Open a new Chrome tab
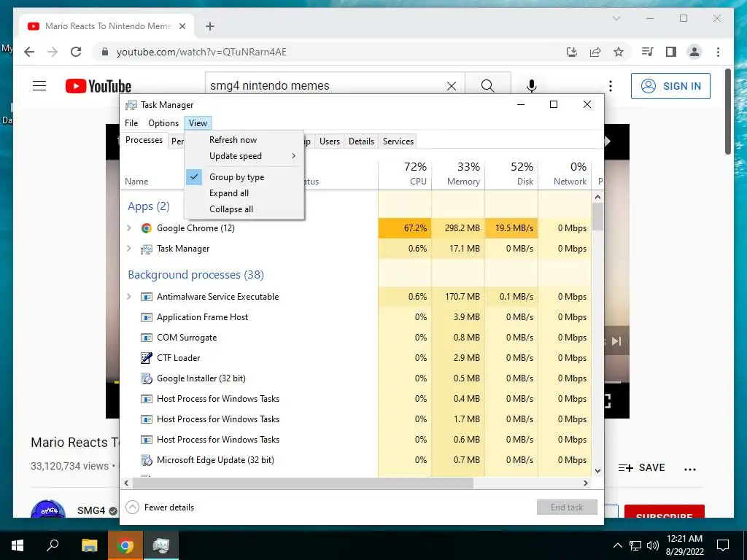Screen dimensions: 747x560 (x=209, y=26)
